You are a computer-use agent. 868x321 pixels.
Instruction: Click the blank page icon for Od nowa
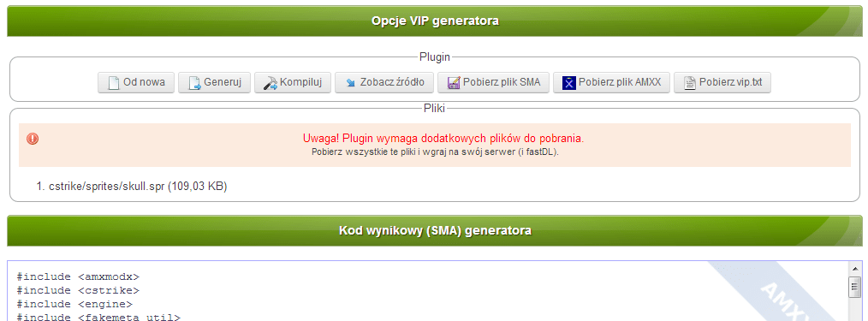click(114, 83)
